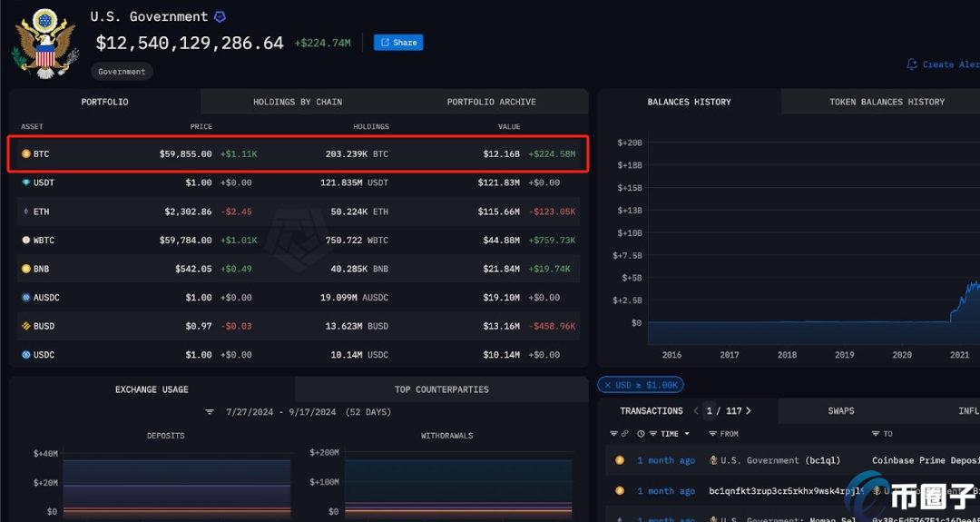This screenshot has width=980, height=522.
Task: Remove the USD ≥ $1.00K filter chip
Action: (x=607, y=386)
